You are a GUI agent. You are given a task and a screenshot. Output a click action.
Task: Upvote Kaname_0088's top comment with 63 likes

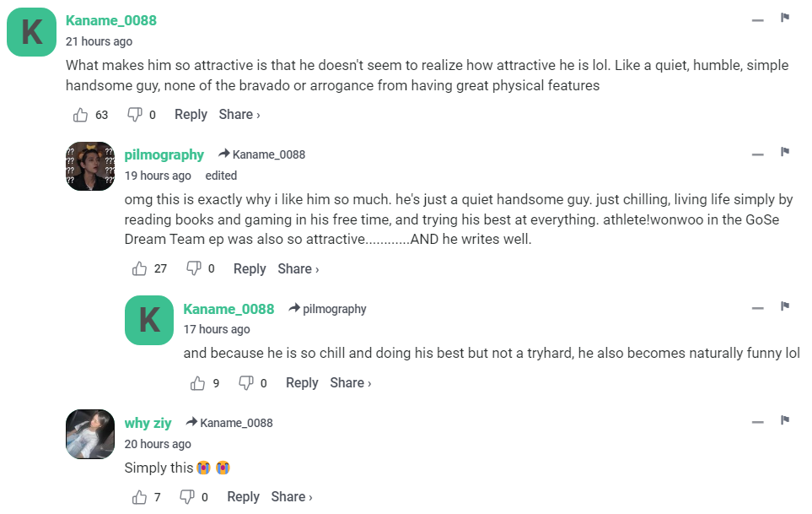pos(81,115)
